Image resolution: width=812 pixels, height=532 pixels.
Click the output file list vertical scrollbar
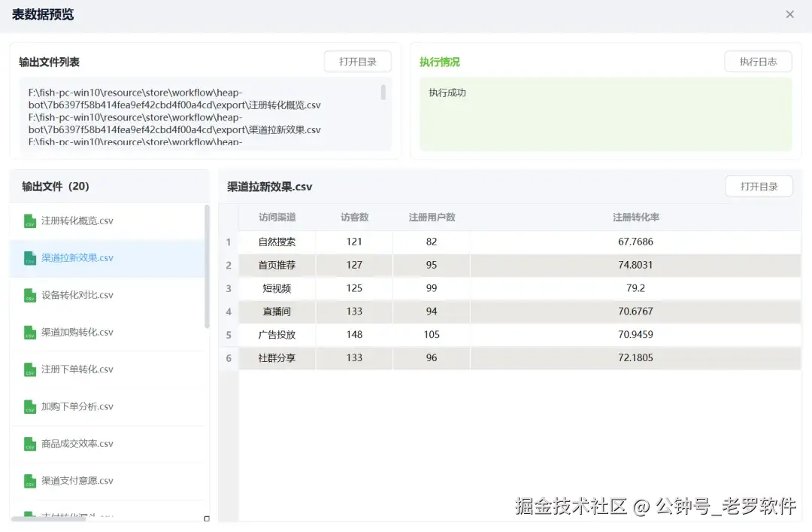tap(208, 266)
